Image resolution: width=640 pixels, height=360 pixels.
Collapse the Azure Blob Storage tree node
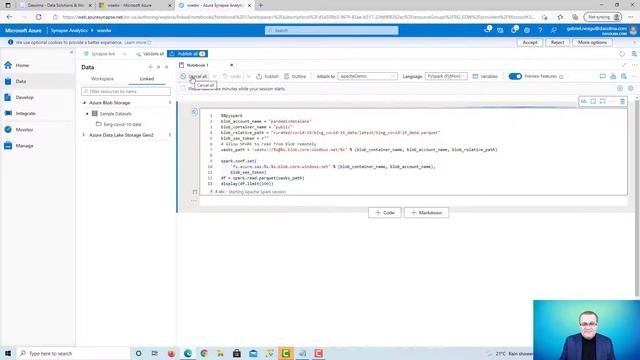tap(84, 103)
